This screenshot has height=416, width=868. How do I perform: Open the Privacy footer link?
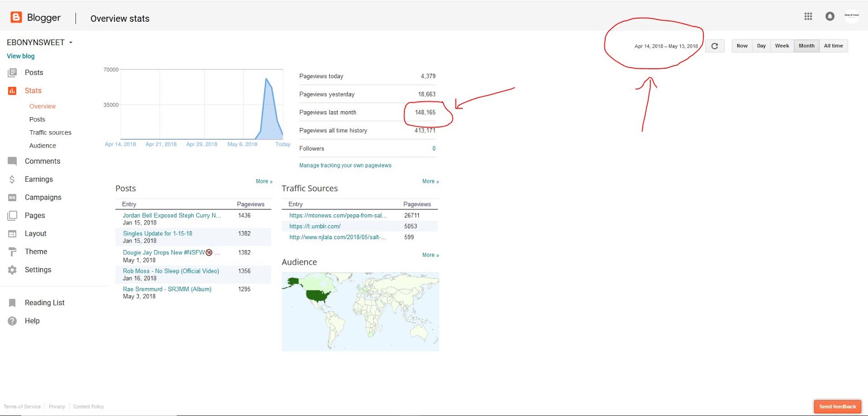click(57, 407)
